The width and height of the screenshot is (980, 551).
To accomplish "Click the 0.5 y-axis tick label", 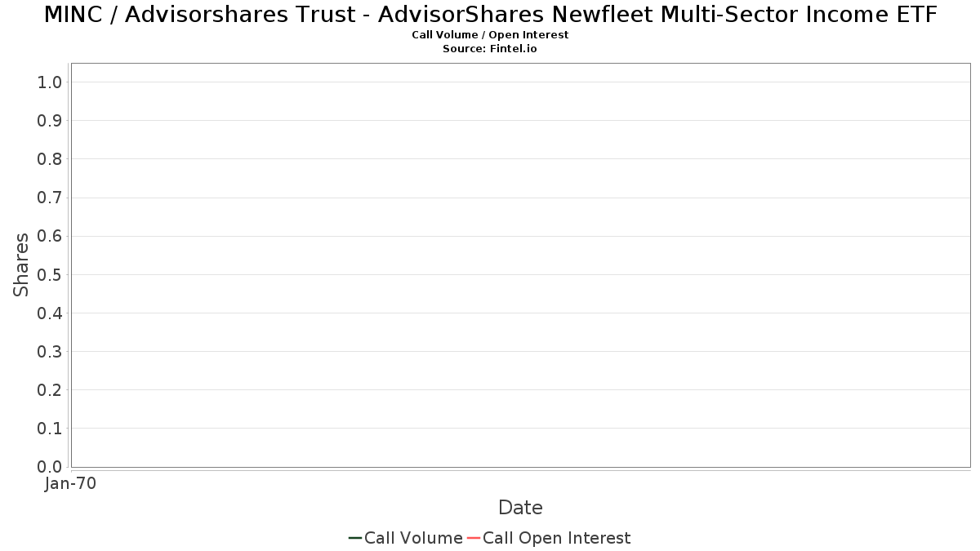I will coord(50,274).
